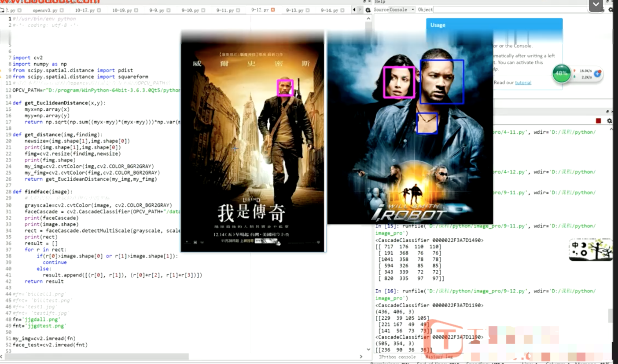The height and width of the screenshot is (364, 618).
Task: Click the fnt='jjgdtest.png' line
Action: pos(39,326)
